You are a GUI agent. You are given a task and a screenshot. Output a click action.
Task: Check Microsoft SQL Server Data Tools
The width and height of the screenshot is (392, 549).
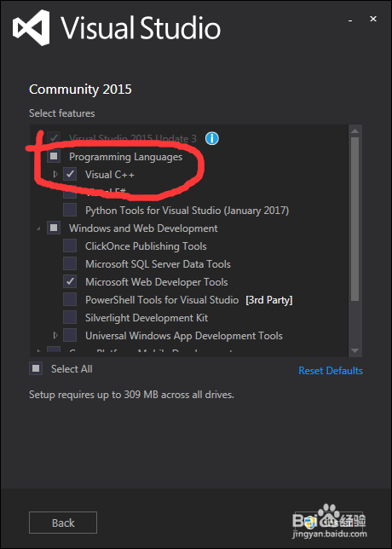click(70, 263)
